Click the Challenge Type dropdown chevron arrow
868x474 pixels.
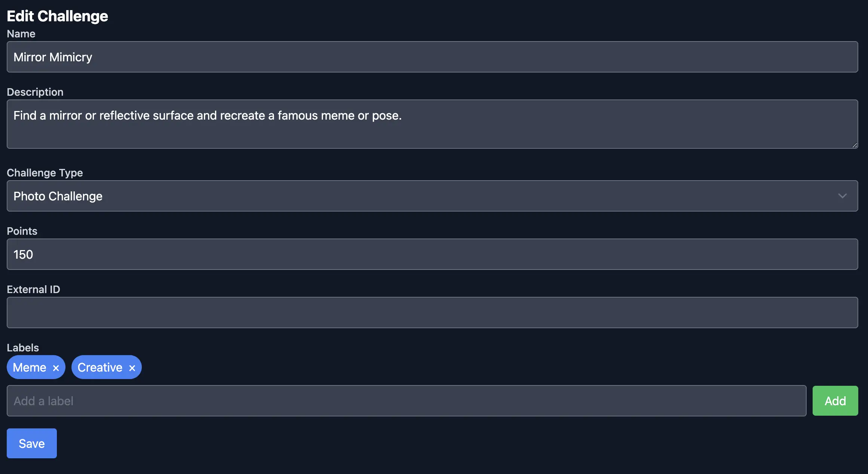842,196
